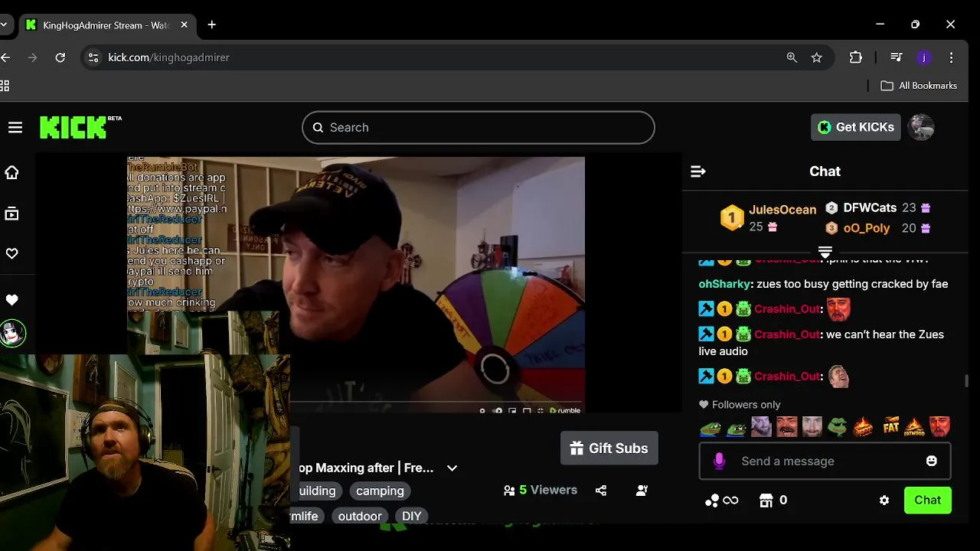Reload the page in Chrome
The height and width of the screenshot is (551, 980).
pyautogui.click(x=60, y=57)
